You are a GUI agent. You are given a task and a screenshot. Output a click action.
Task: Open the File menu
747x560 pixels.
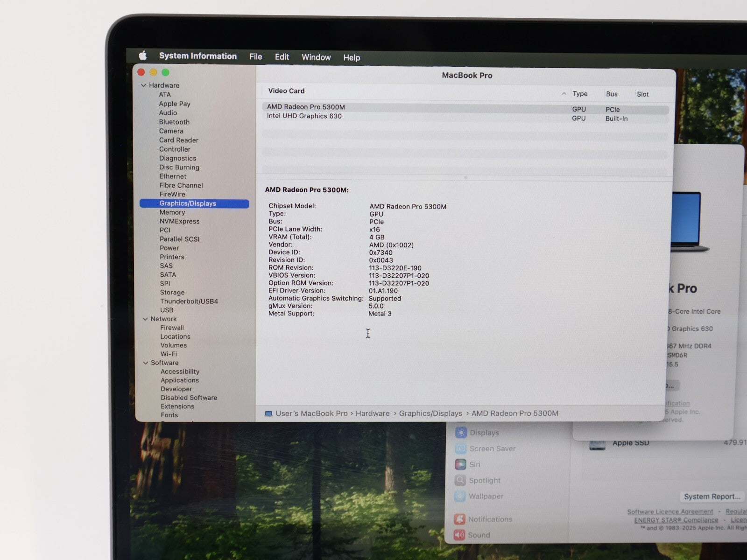tap(255, 56)
